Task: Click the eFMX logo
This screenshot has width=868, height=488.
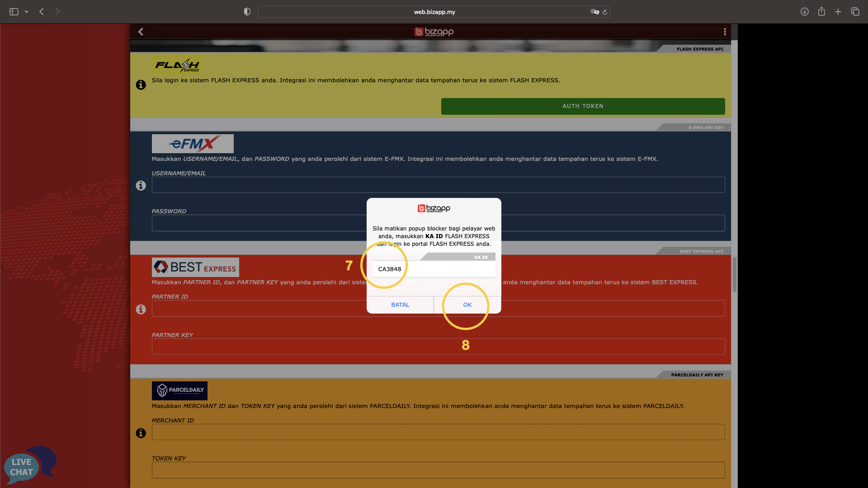Action: pos(193,144)
